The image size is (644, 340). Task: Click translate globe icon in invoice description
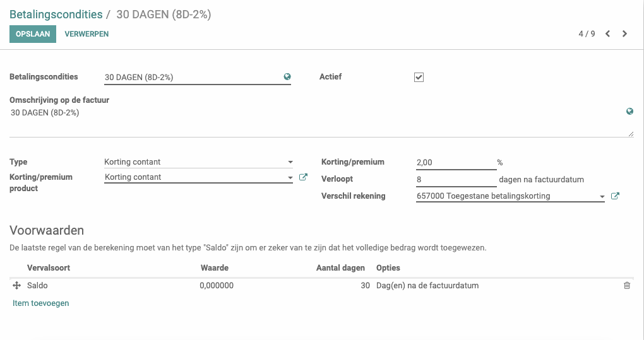629,111
